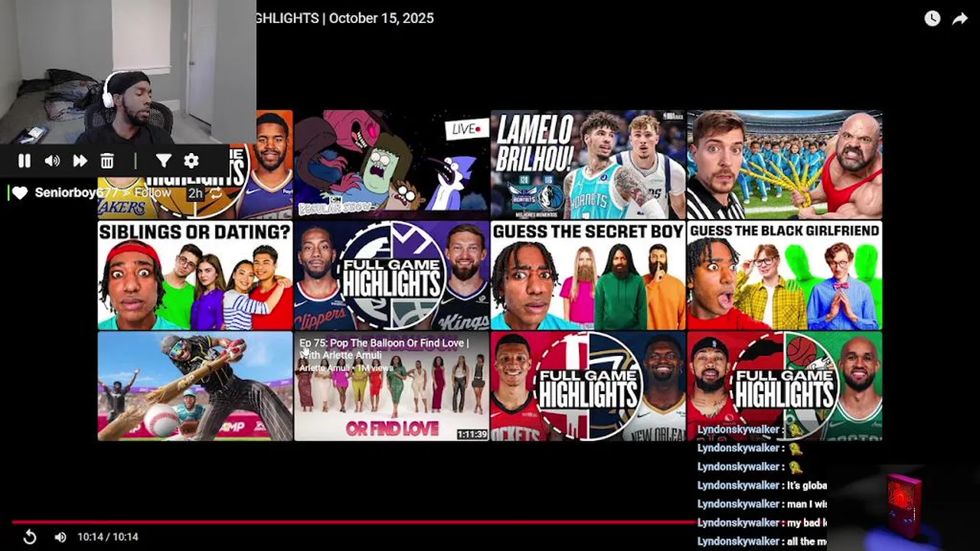Open the LaMelo Brilhou video thumbnail
This screenshot has width=980, height=551.
coord(588,165)
